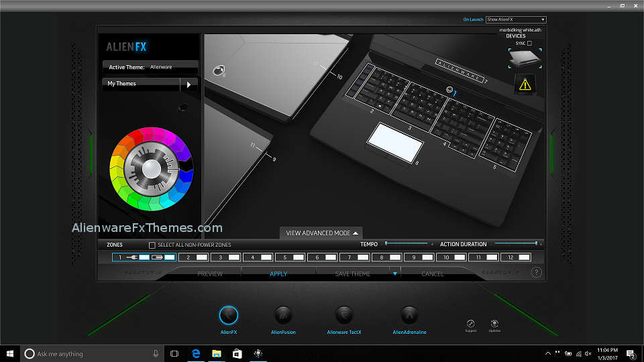
Task: Enable Select All Non-Power Zones checkbox
Action: point(152,245)
